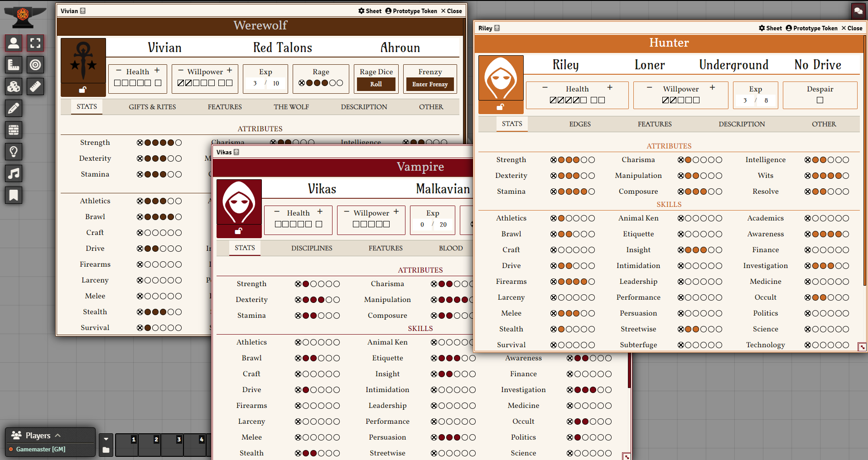Click the document icon beside Riley title

(497, 28)
